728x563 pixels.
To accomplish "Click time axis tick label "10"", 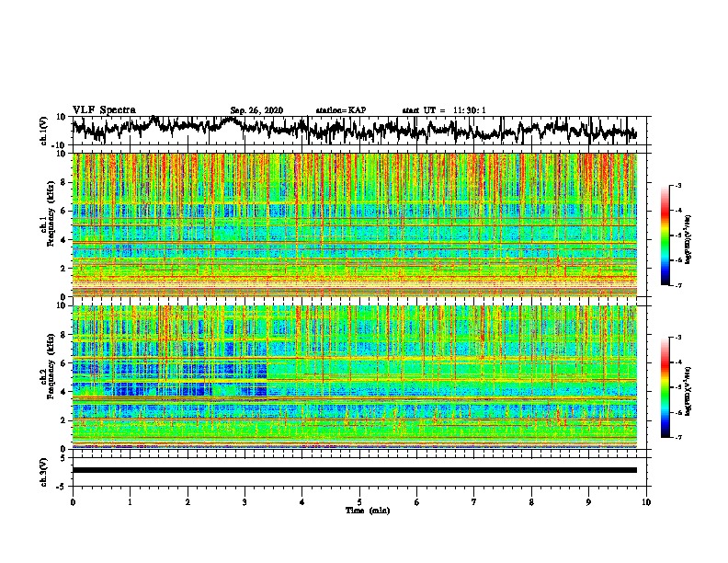I will click(646, 502).
